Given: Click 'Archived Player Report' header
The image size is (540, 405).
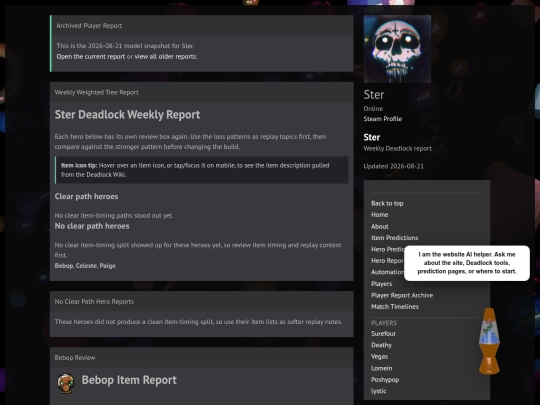Looking at the screenshot, I should pos(89,25).
